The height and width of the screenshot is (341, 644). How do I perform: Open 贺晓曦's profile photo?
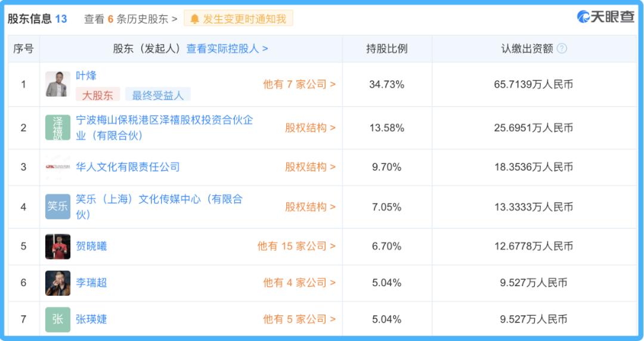click(x=58, y=246)
